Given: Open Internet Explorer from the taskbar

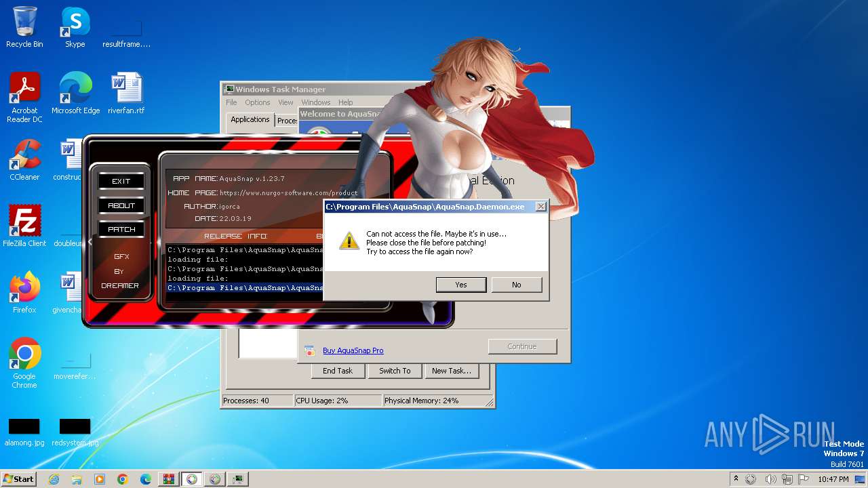Looking at the screenshot, I should (54, 479).
